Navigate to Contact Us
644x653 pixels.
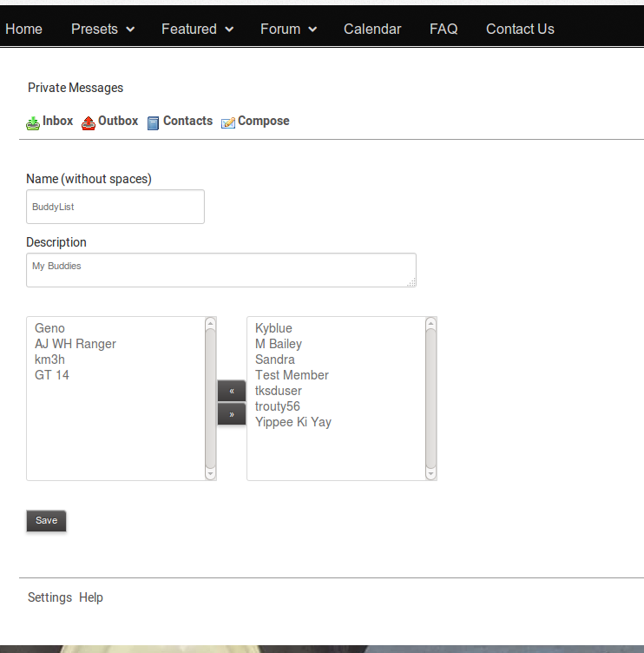pos(520,29)
